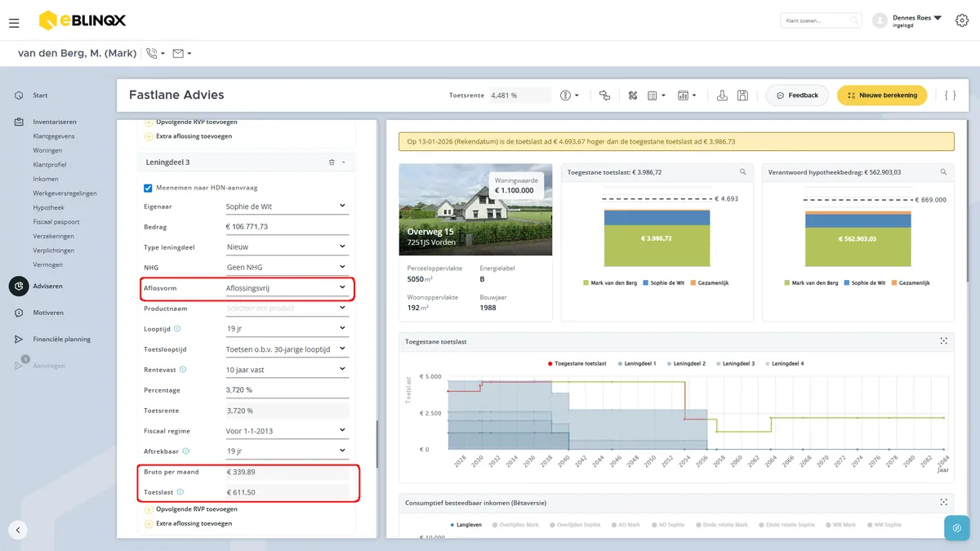Open the floating help widget button
The height and width of the screenshot is (551, 980).
point(956,528)
